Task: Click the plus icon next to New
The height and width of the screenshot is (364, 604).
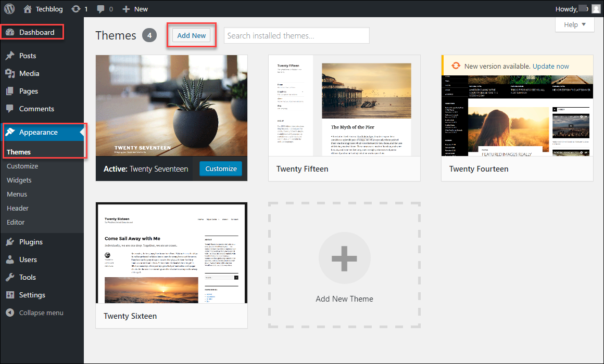Action: [126, 9]
